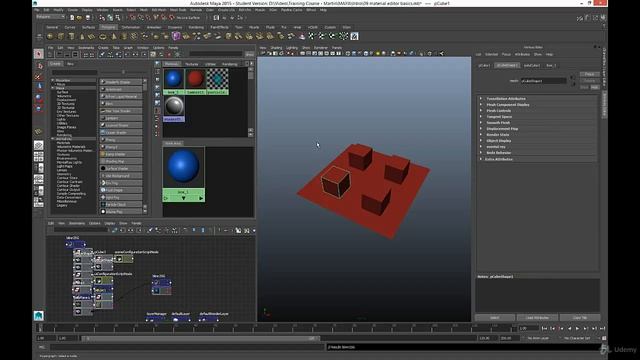The image size is (640, 360).
Task: Play the animation forwards
Action: [578, 328]
